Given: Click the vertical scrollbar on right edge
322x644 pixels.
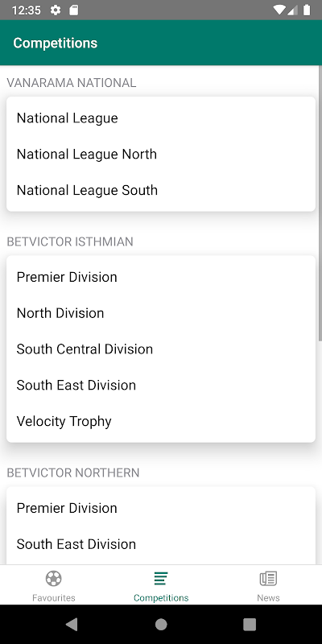Looking at the screenshot, I should pos(320,204).
